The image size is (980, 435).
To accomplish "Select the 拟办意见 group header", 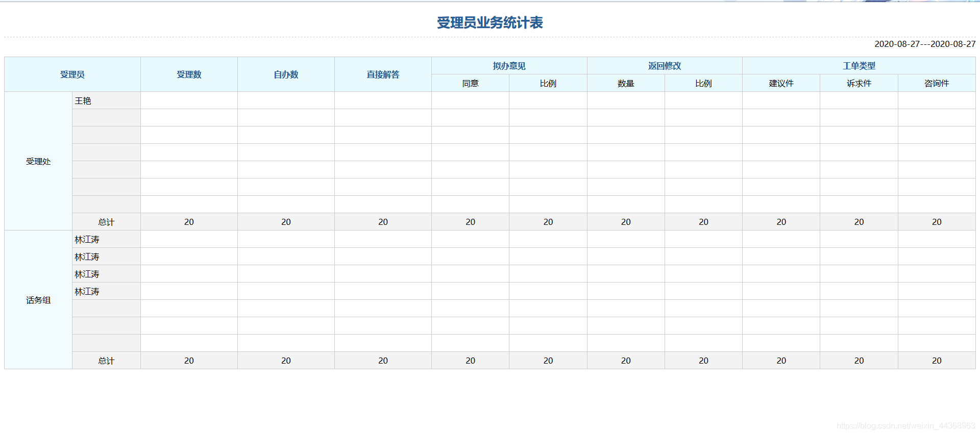I will point(509,66).
